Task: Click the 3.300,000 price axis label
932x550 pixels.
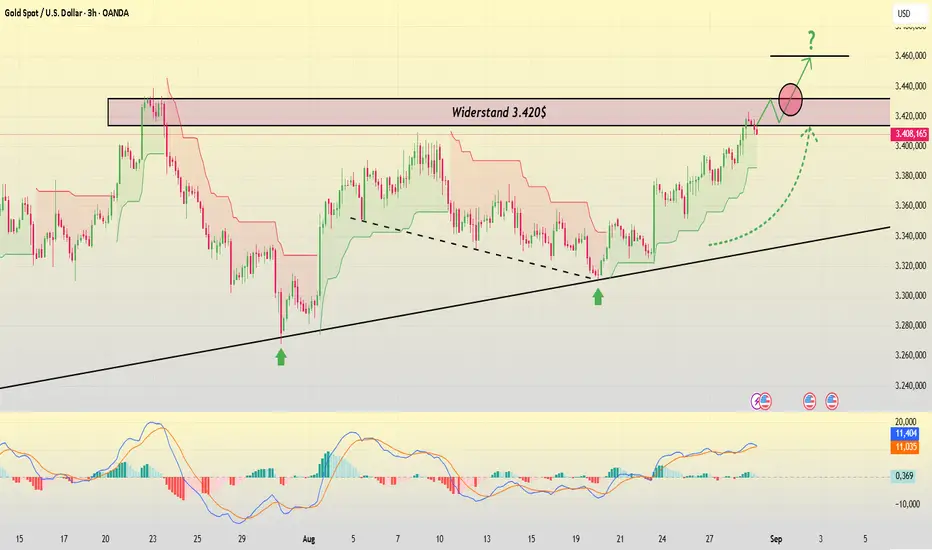Action: pos(910,296)
